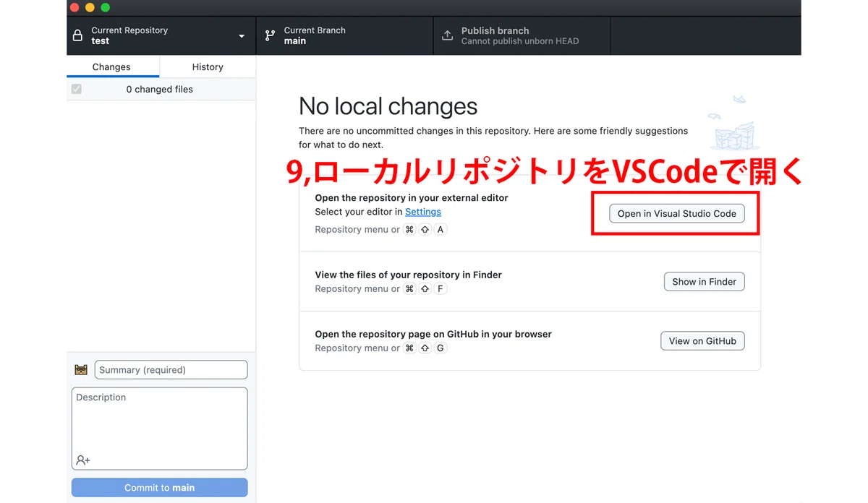Click the 'A' shortcut key badge

pyautogui.click(x=441, y=229)
